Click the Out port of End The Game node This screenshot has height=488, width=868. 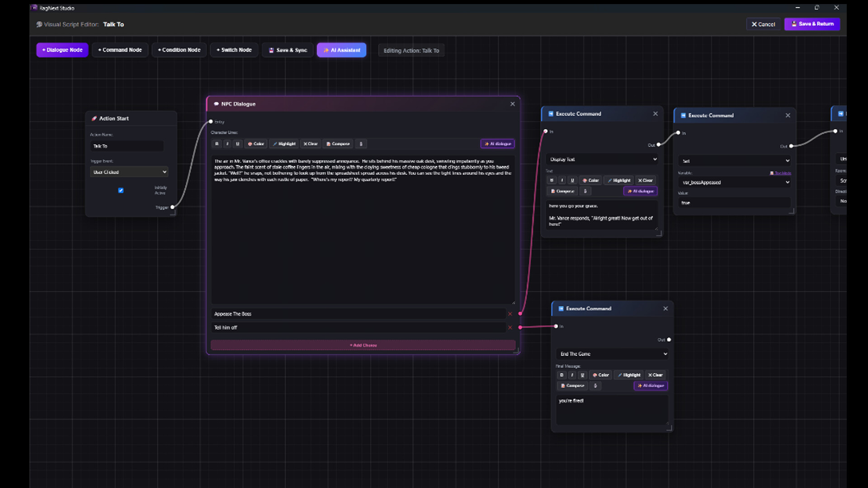(x=669, y=340)
